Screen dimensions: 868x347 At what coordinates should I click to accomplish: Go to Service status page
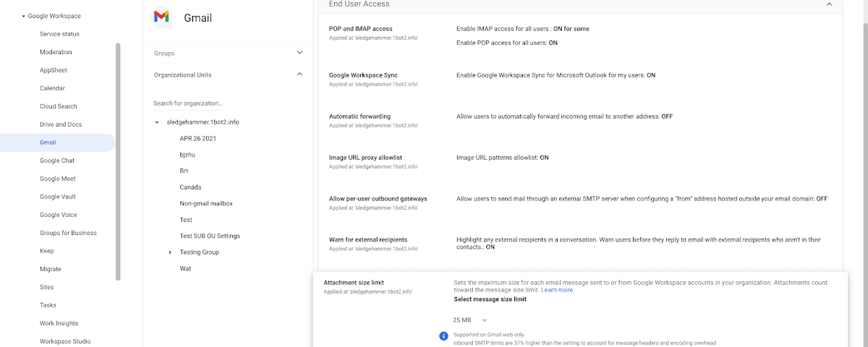click(59, 34)
